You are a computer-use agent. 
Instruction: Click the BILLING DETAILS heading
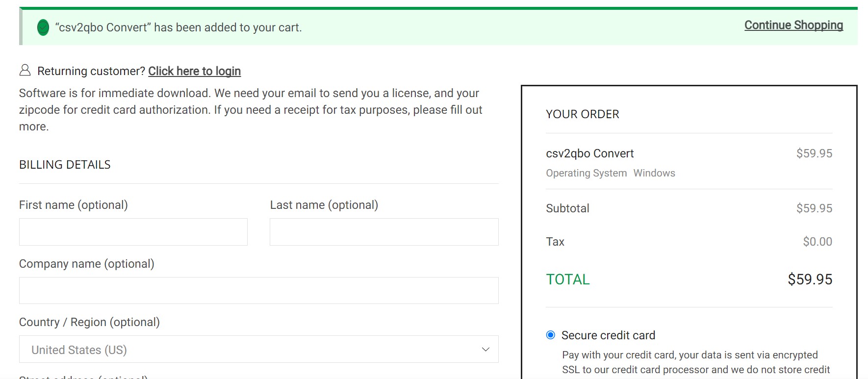(65, 165)
